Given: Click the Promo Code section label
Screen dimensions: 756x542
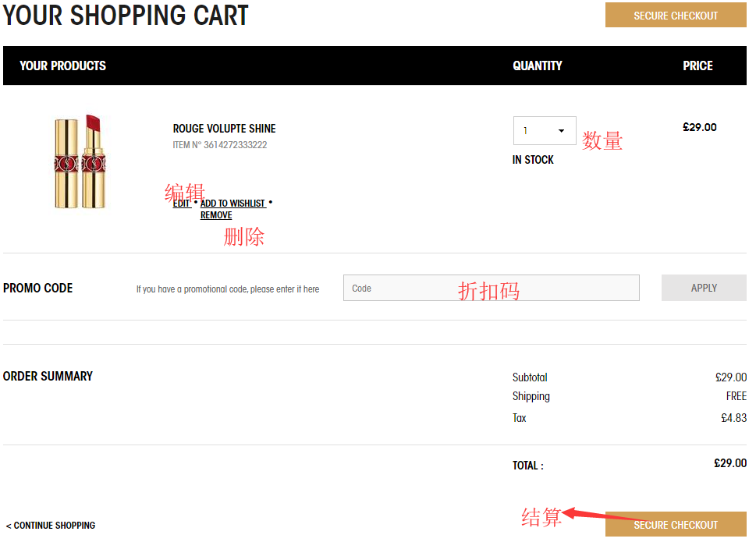Looking at the screenshot, I should tap(37, 288).
